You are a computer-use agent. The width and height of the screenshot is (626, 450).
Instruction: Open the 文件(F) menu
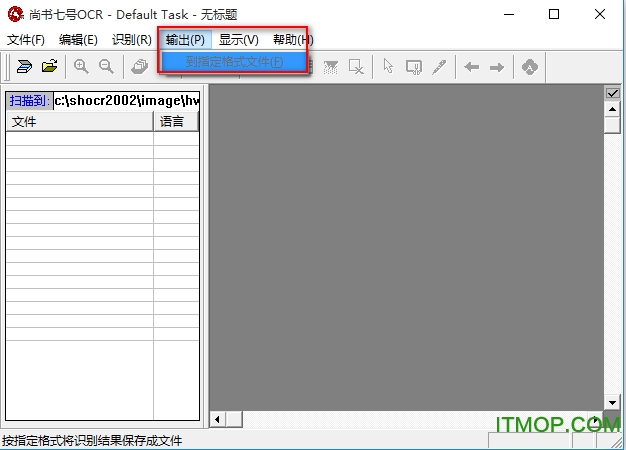pyautogui.click(x=25, y=40)
